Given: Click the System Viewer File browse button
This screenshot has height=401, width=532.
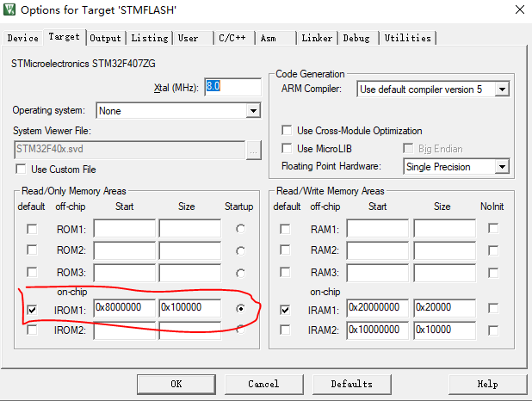Looking at the screenshot, I should pyautogui.click(x=253, y=150).
